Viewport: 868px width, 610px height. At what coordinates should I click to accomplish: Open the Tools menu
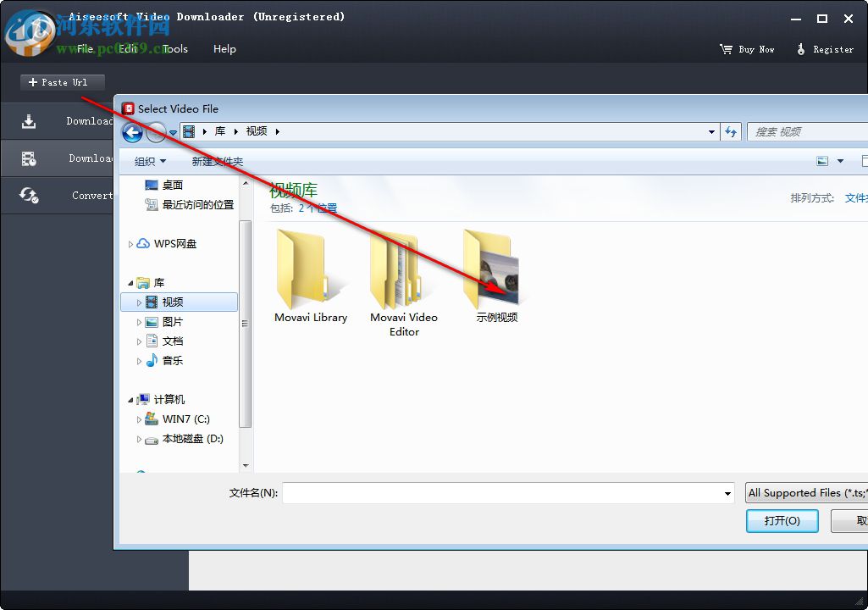174,49
